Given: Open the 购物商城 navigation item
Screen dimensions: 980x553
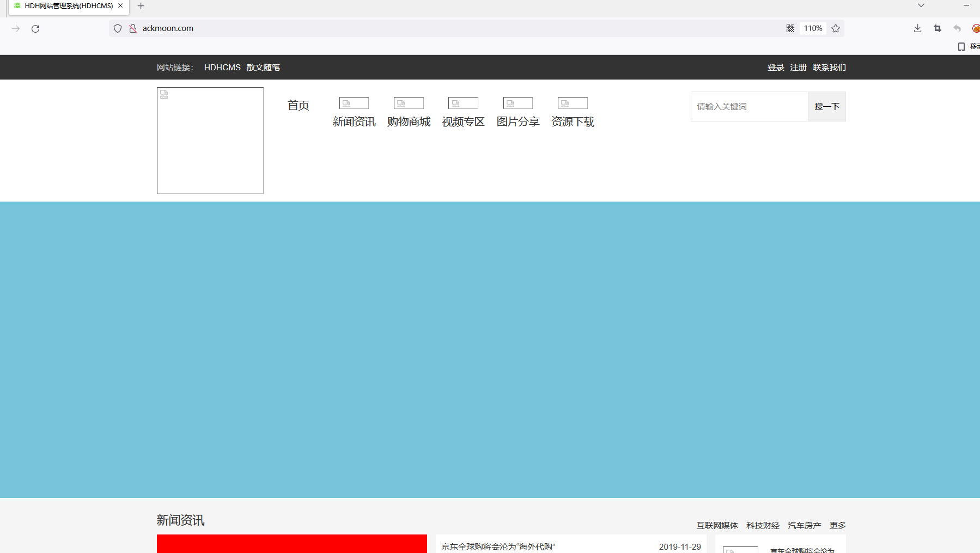Looking at the screenshot, I should [x=409, y=121].
